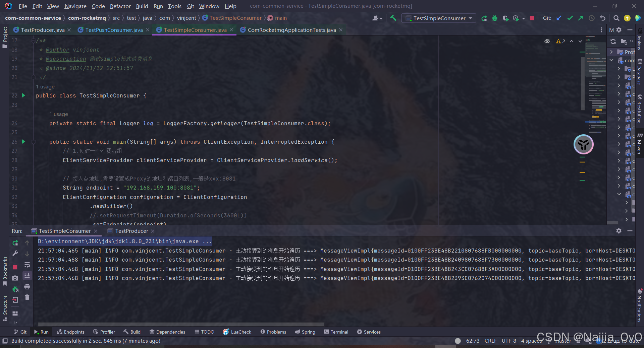Screen dimensions: 644x348
Task: Open the user account dropdown in toolbar
Action: [x=377, y=18]
